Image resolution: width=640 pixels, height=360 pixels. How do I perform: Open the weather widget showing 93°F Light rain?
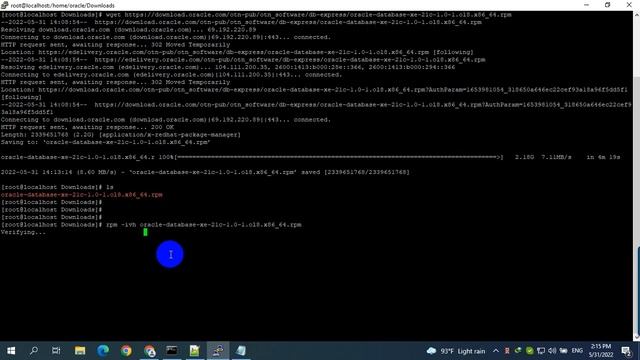456,351
